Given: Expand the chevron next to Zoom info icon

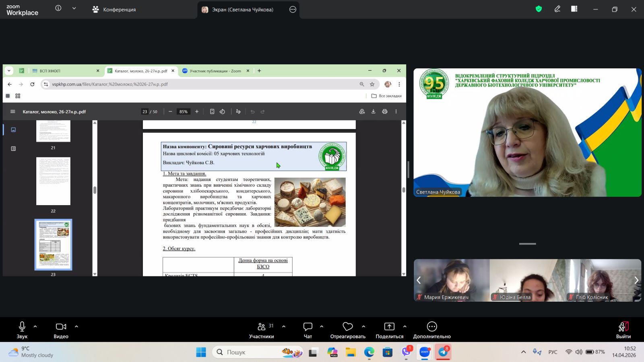Looking at the screenshot, I should [74, 8].
